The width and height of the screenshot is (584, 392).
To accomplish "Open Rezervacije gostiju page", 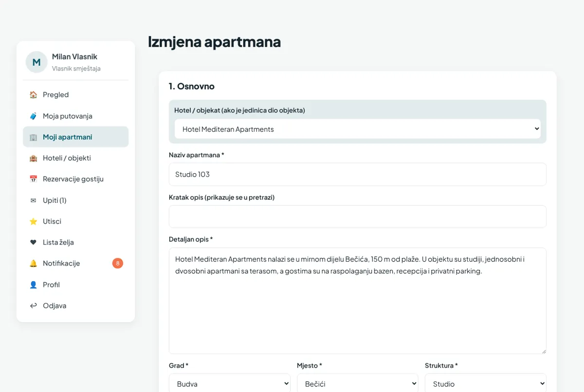I will pyautogui.click(x=75, y=179).
